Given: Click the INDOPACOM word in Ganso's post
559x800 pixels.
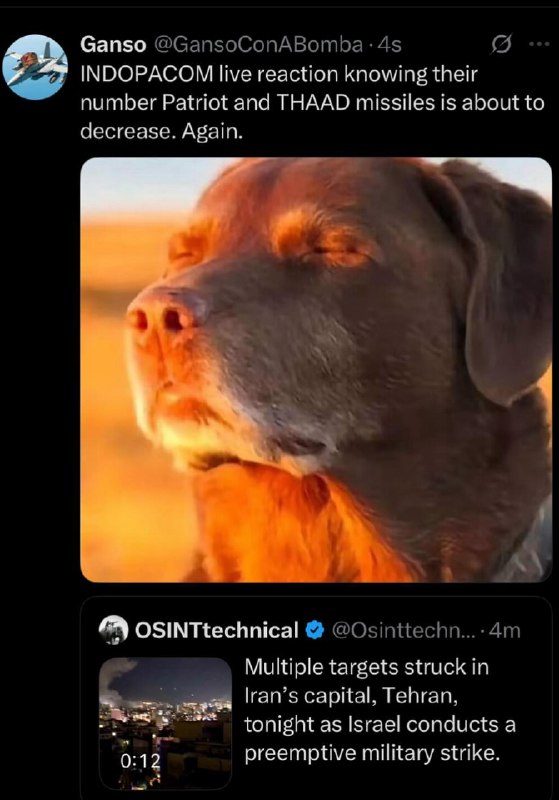Looking at the screenshot, I should pos(147,74).
